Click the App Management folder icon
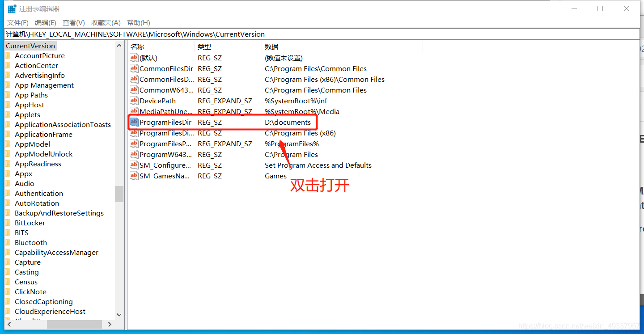 [8, 85]
